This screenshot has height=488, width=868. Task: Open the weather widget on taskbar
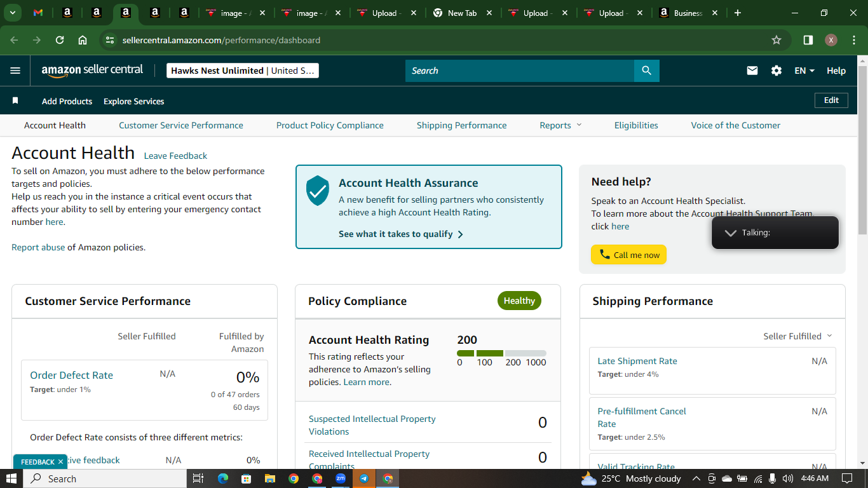pos(631,478)
